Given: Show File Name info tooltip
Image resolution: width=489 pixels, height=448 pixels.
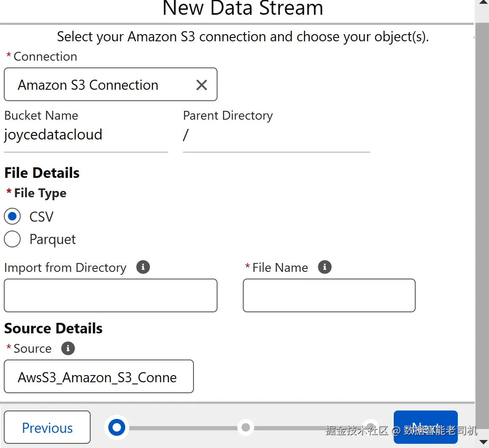Looking at the screenshot, I should (x=325, y=267).
